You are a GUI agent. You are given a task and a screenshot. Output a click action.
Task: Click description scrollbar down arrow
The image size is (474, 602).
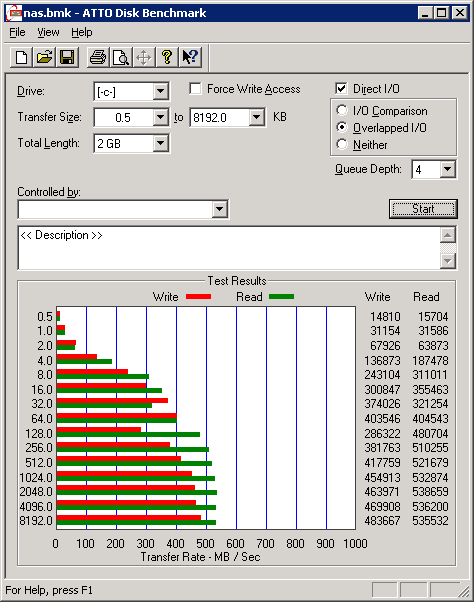click(x=448, y=261)
